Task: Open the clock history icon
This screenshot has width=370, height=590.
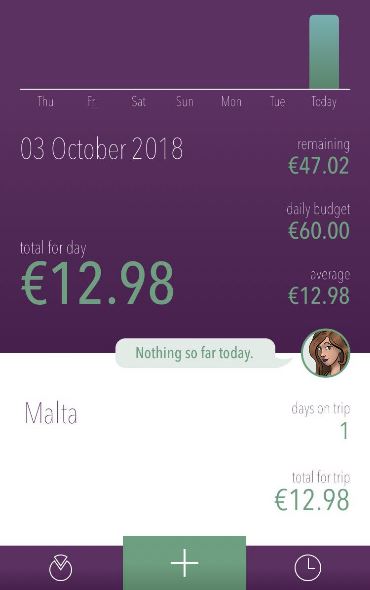Action: coord(308,567)
